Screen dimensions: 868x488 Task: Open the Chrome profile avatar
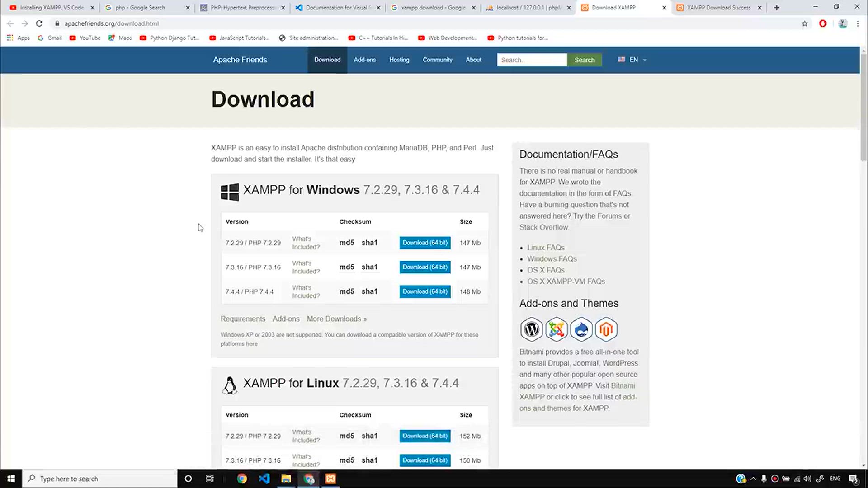tap(843, 23)
